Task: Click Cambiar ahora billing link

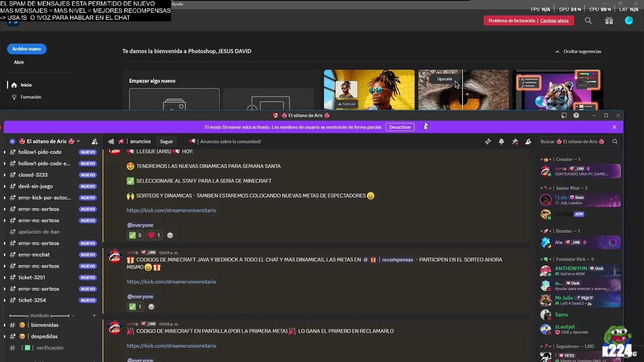Action: pos(554,21)
